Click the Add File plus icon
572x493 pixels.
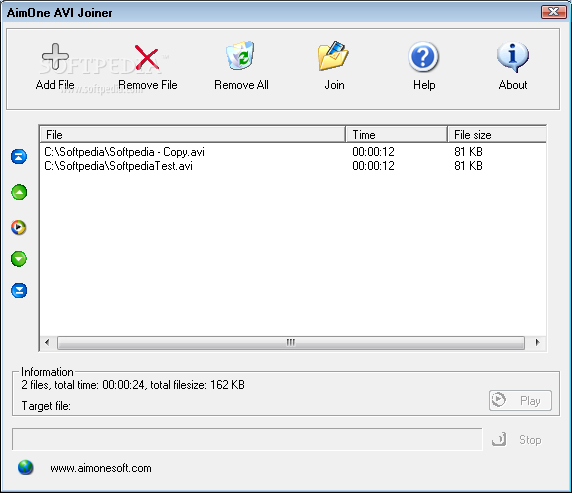coord(55,57)
